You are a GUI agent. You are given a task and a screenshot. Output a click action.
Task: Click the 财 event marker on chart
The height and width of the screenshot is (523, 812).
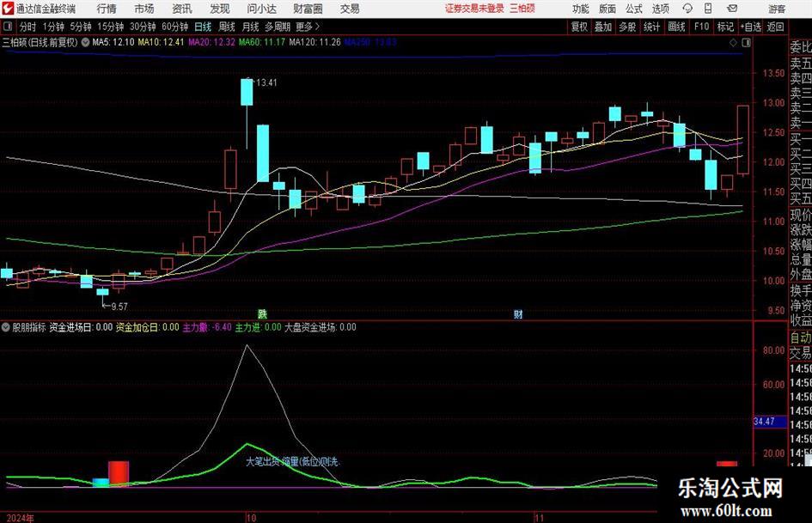coord(518,314)
